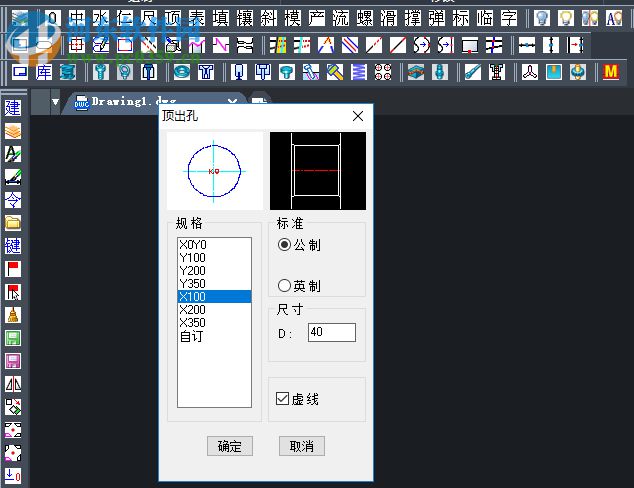Image resolution: width=634 pixels, height=488 pixels.
Task: Select Y350 in the 规格 list
Action: 214,283
